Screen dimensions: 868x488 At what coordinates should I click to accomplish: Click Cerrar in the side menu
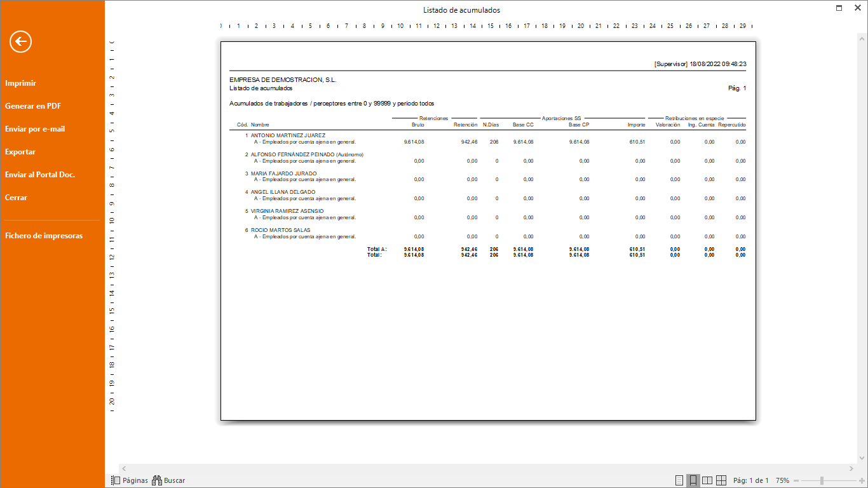(x=17, y=198)
